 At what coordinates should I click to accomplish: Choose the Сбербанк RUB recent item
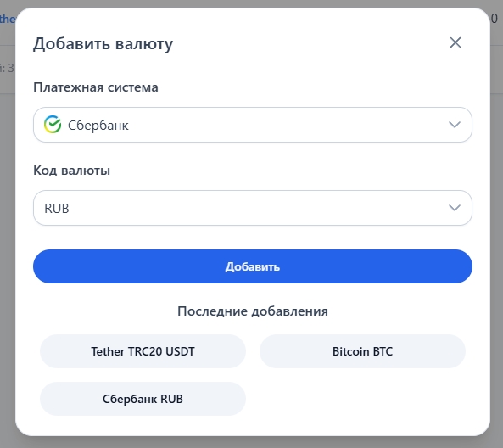[x=143, y=399]
